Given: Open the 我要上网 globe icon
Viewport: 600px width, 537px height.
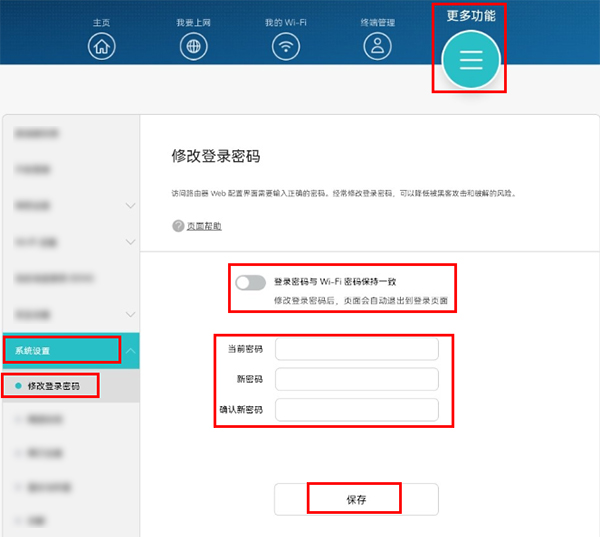Looking at the screenshot, I should [194, 46].
